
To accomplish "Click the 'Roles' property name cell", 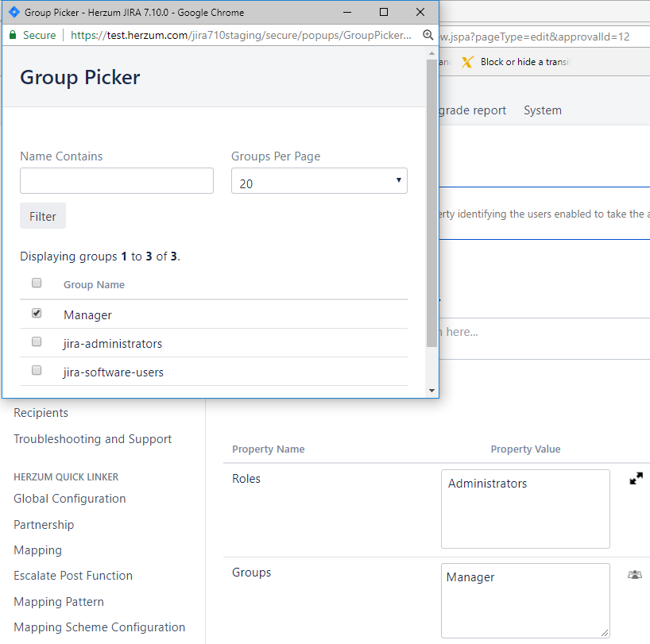I will pos(246,478).
